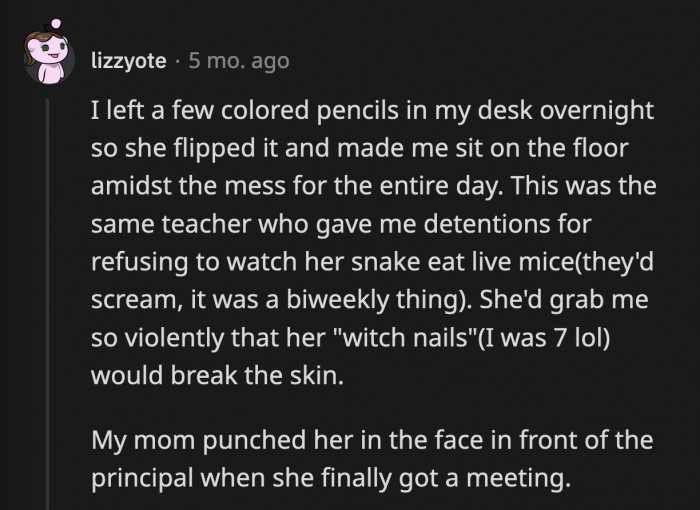The height and width of the screenshot is (510, 700).
Task: Click the "5 mo. ago" timestamp
Action: (x=238, y=61)
